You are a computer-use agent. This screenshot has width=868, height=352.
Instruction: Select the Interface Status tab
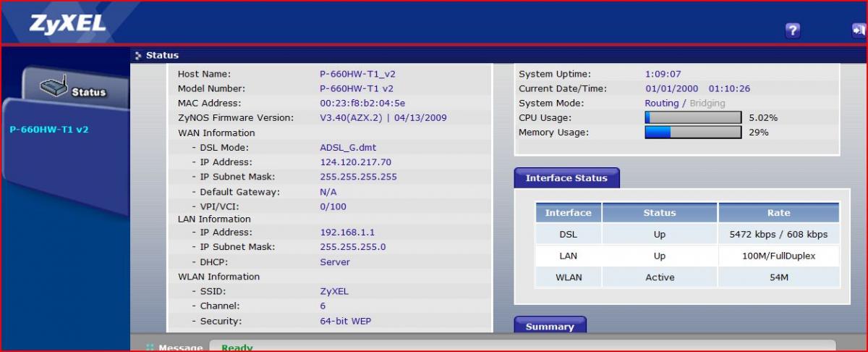tap(566, 177)
